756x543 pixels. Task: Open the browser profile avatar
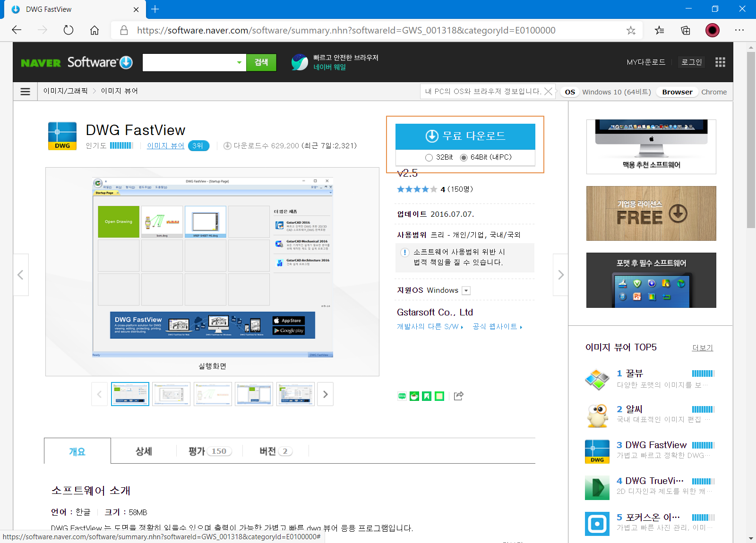click(x=713, y=30)
